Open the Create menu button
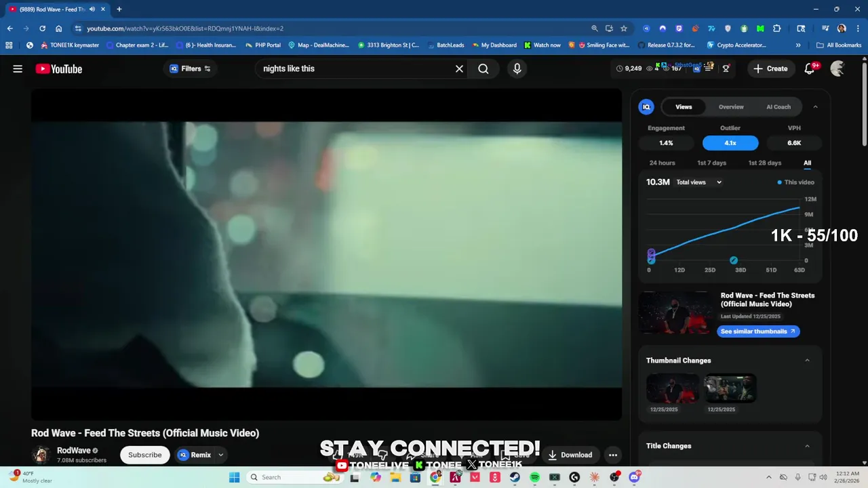This screenshot has height=488, width=868. [770, 68]
